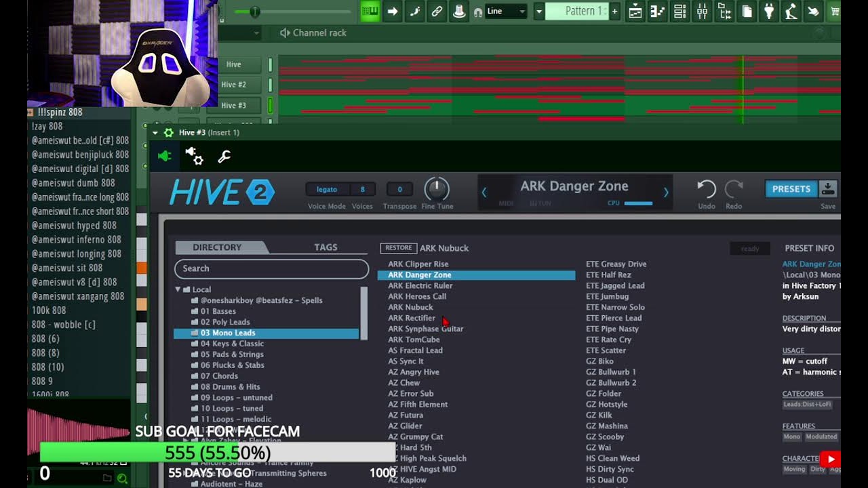This screenshot has width=868, height=488.
Task: Open the Channel rack view icon
Action: tap(679, 11)
